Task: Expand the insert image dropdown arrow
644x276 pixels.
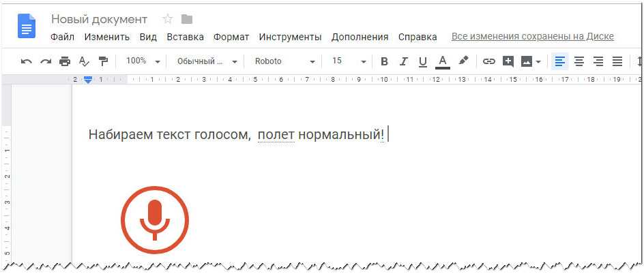Action: coord(538,62)
